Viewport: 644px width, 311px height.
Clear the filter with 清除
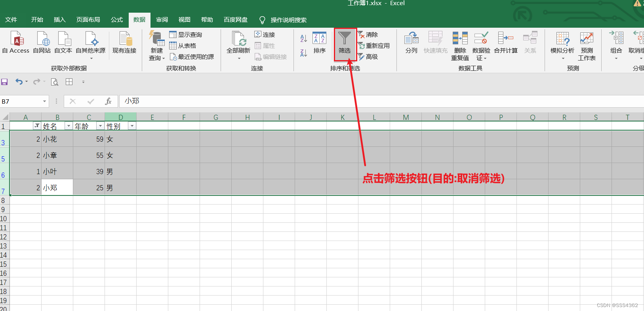[368, 34]
